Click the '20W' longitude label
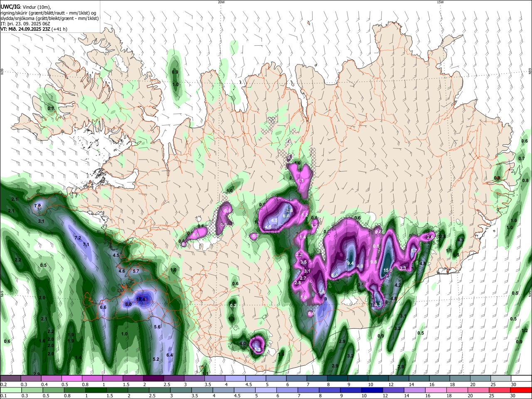532x399 pixels. pyautogui.click(x=221, y=2)
